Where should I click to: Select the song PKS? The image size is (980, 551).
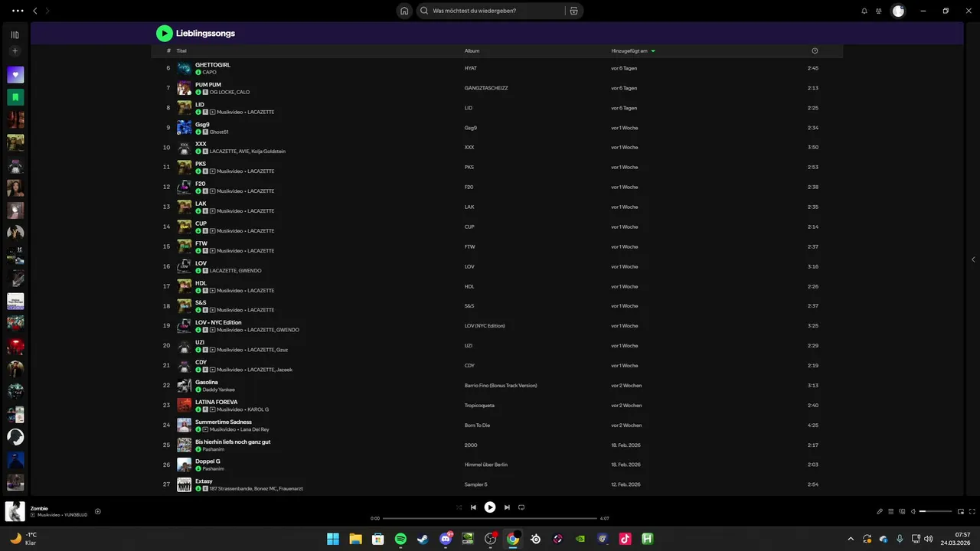(x=201, y=164)
